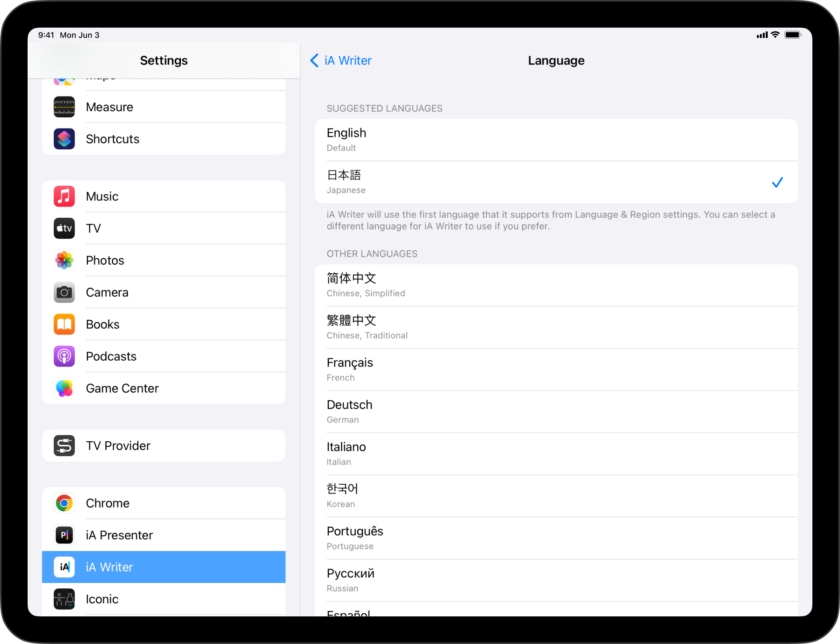Click the iA Presenter app icon
This screenshot has height=644, width=840.
tap(64, 535)
